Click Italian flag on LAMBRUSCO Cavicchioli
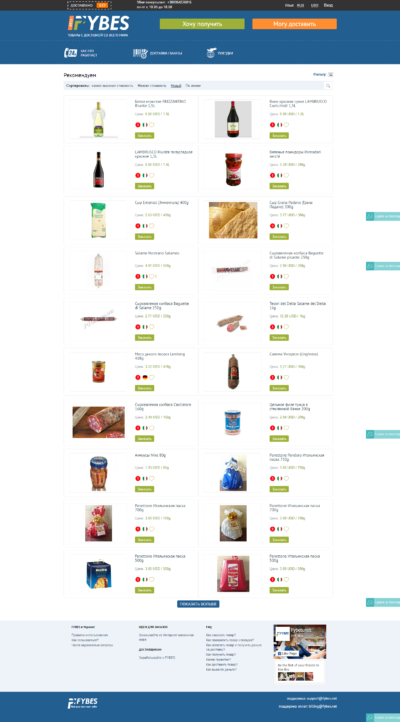 [x=279, y=125]
